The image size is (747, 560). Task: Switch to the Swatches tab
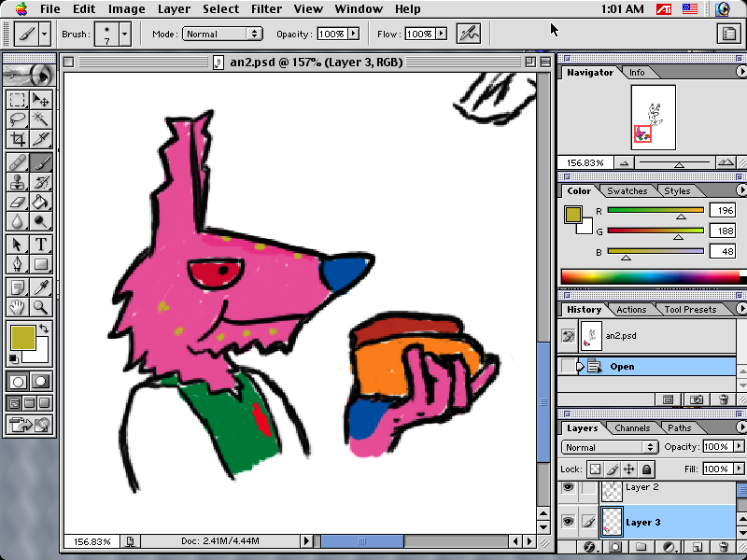pyautogui.click(x=627, y=191)
